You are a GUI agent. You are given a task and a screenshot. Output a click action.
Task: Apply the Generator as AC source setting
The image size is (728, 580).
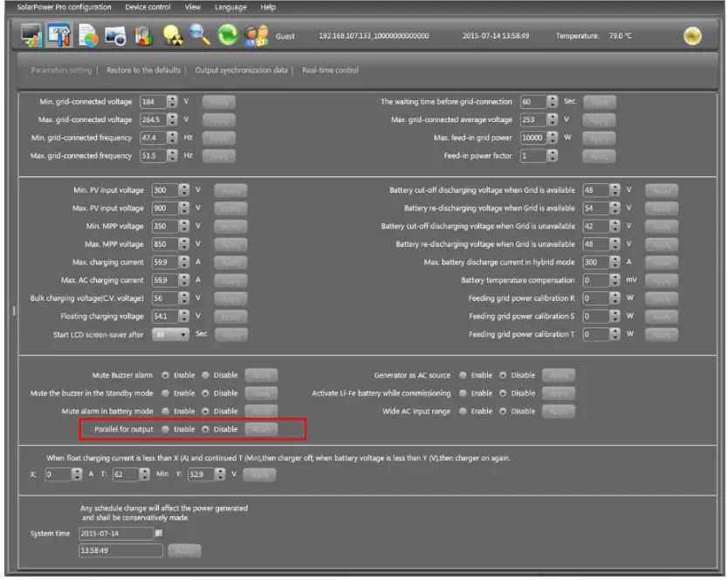tap(559, 375)
